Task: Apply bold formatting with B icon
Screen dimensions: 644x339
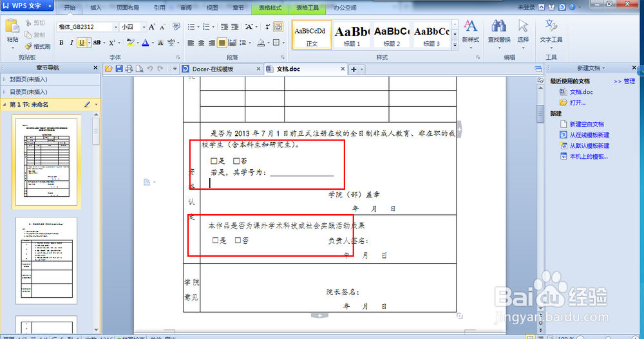Action: [61, 42]
